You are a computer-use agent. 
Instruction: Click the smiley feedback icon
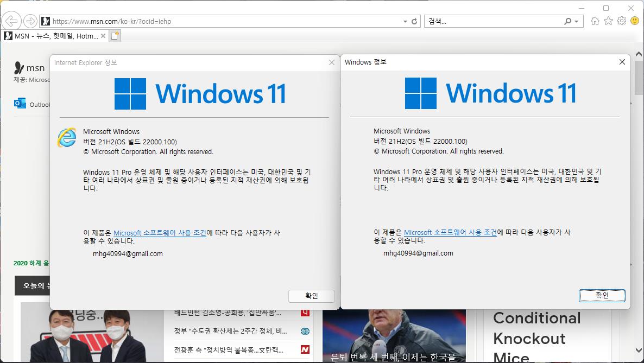point(635,21)
